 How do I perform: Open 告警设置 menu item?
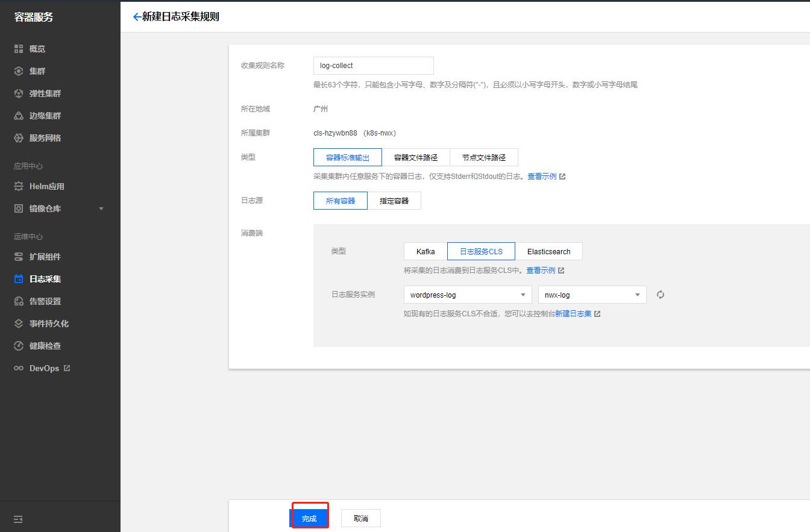(x=45, y=301)
